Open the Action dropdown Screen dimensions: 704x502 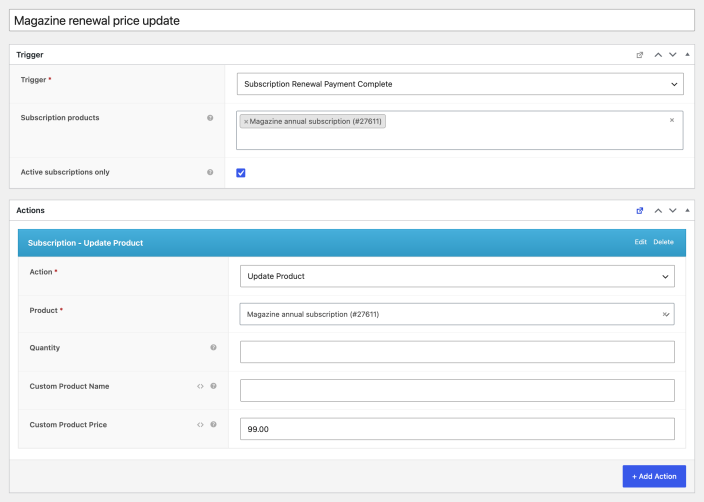pyautogui.click(x=457, y=276)
